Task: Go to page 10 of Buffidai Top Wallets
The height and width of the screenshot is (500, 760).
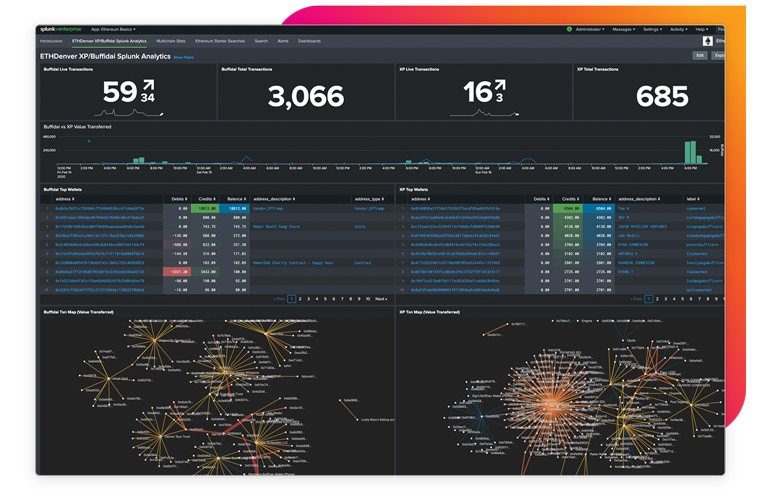Action: coord(368,299)
